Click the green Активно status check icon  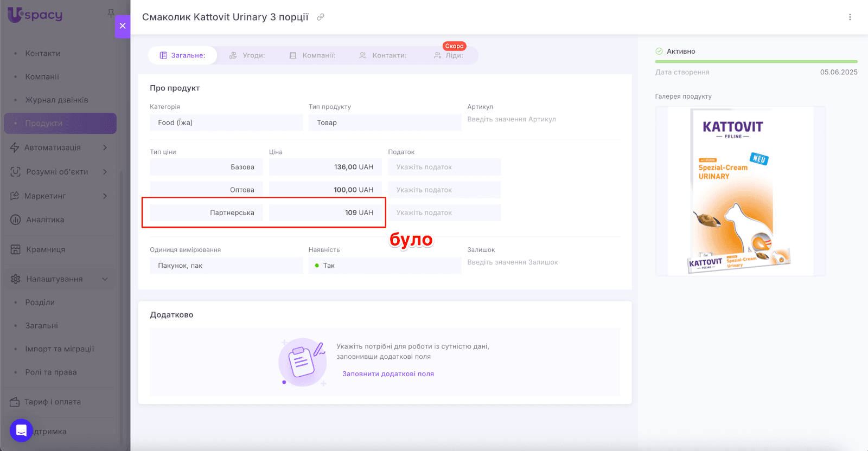[659, 51]
